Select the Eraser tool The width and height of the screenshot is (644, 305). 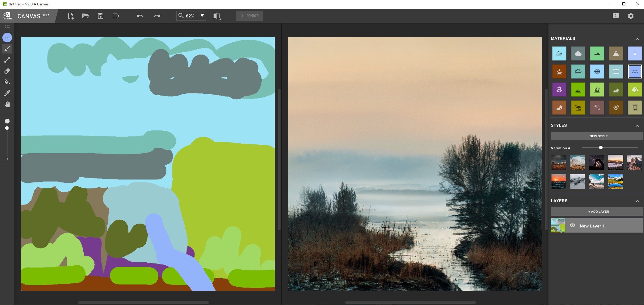[x=7, y=71]
